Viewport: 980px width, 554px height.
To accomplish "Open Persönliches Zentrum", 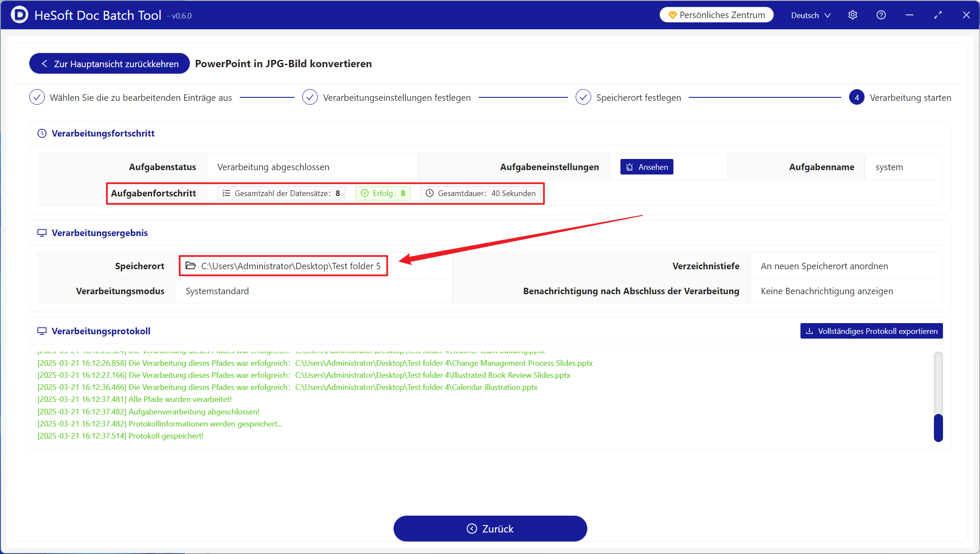I will click(716, 15).
